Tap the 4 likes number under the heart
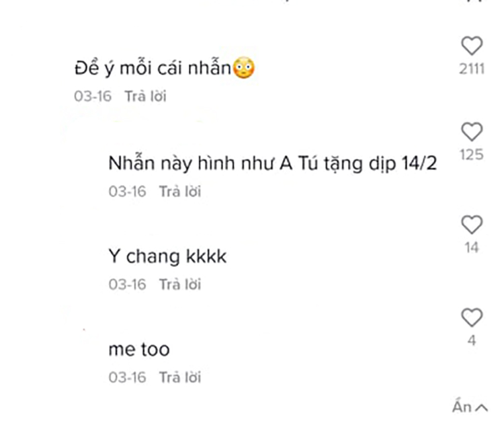Viewport: 504px width, 421px height. tap(472, 340)
